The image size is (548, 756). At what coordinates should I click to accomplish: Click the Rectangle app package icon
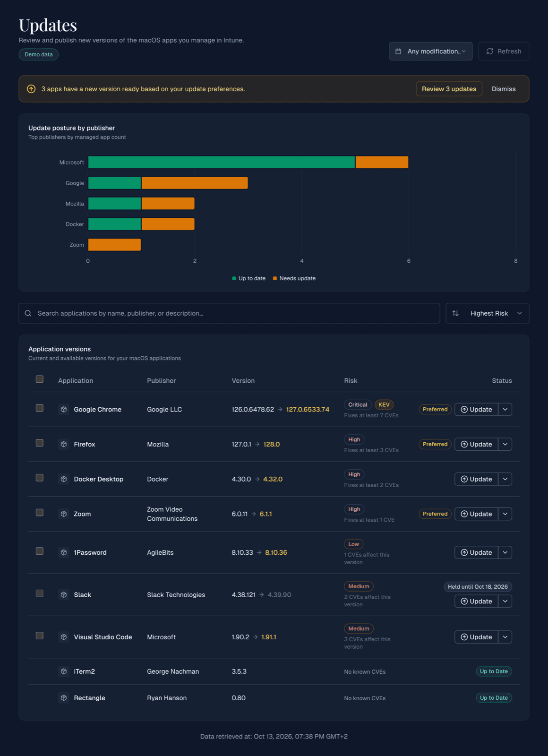(64, 698)
